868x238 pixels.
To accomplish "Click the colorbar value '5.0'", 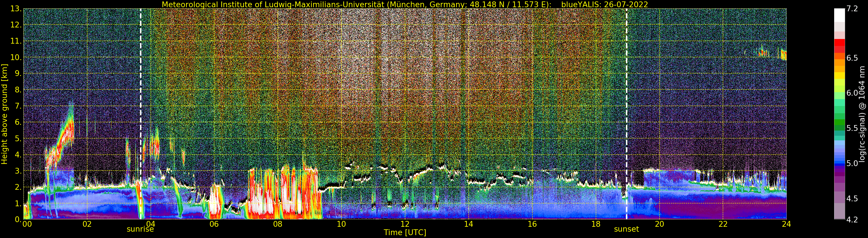I will pos(852,163).
